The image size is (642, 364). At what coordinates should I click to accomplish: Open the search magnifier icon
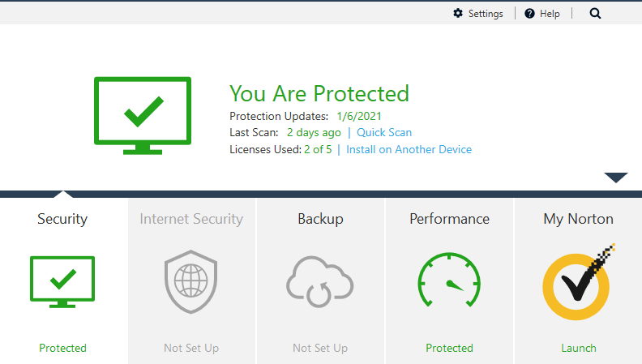pos(596,13)
